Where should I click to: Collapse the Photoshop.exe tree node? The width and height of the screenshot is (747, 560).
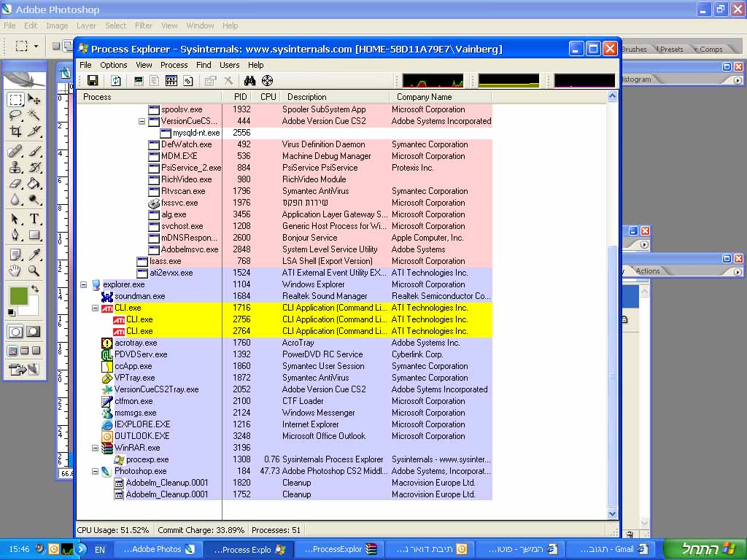coord(95,472)
